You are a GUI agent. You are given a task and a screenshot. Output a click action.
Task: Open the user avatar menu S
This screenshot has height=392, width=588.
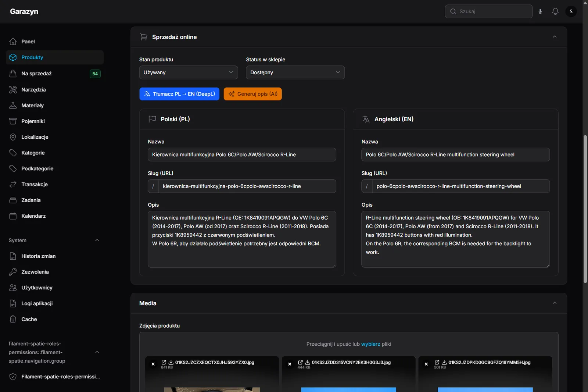(571, 11)
